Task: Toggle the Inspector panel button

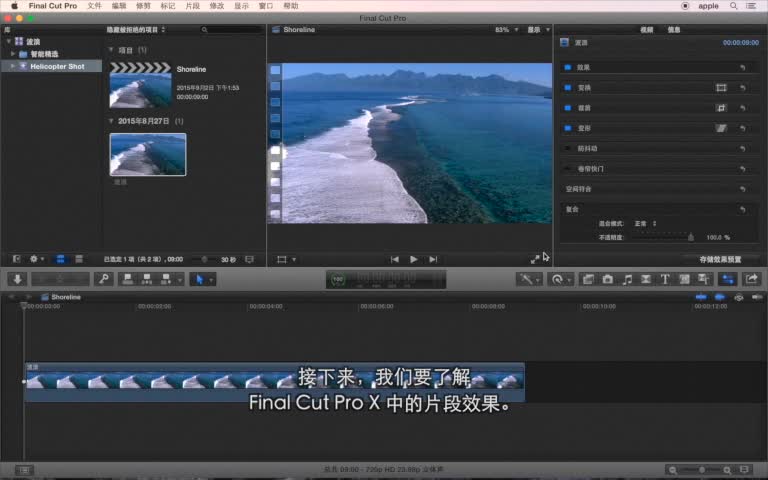Action: pos(728,279)
